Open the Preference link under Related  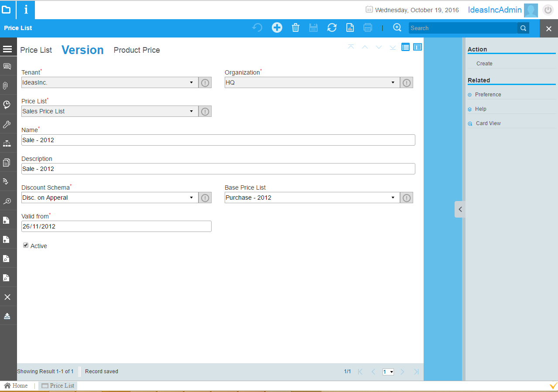(488, 95)
